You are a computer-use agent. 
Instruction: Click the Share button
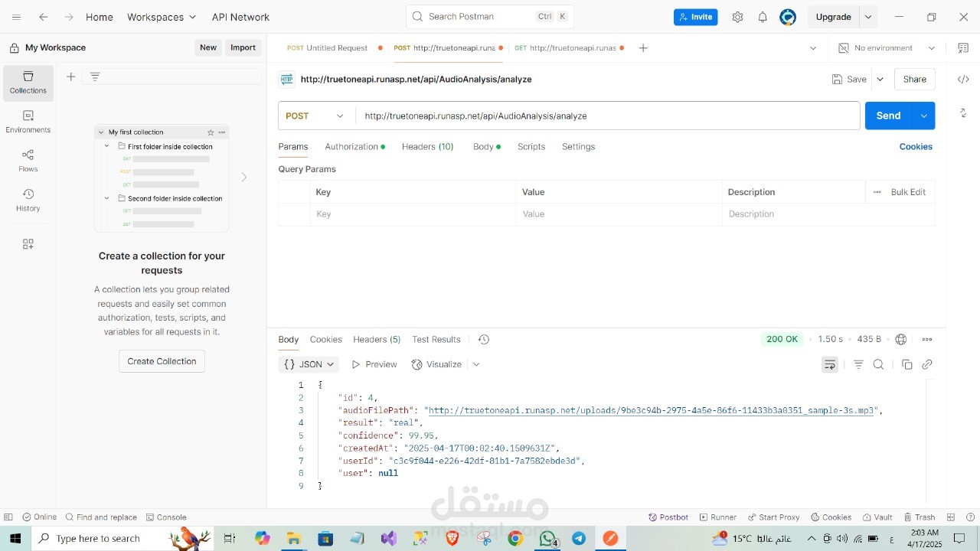click(x=915, y=80)
